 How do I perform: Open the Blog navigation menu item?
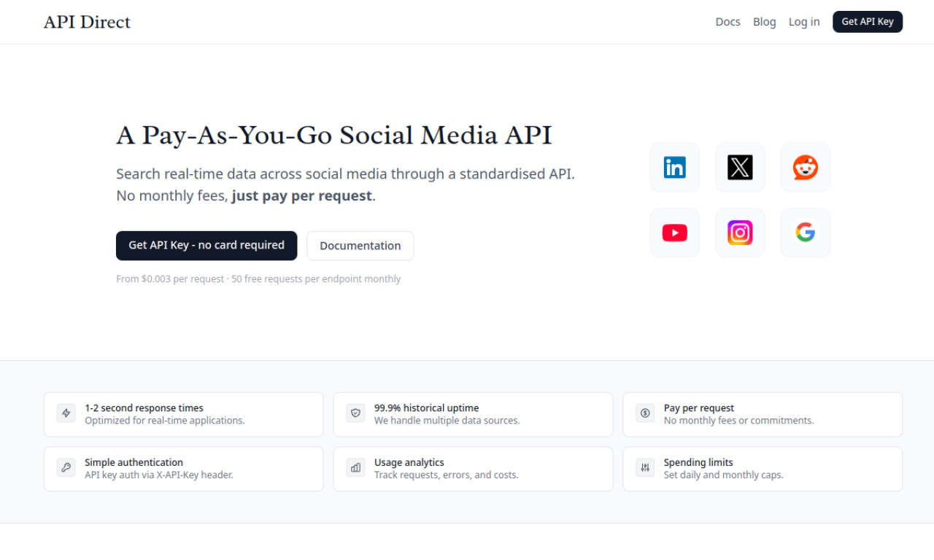764,21
